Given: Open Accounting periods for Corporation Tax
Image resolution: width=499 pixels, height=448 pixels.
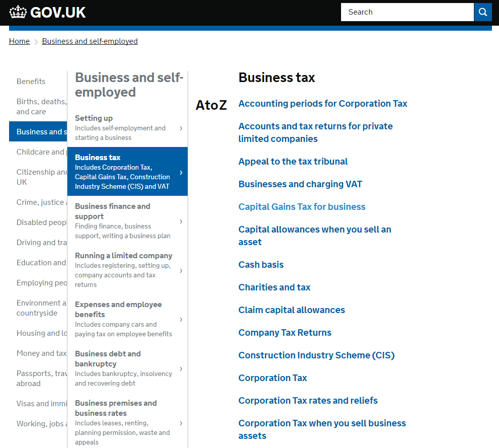Looking at the screenshot, I should click(x=322, y=104).
